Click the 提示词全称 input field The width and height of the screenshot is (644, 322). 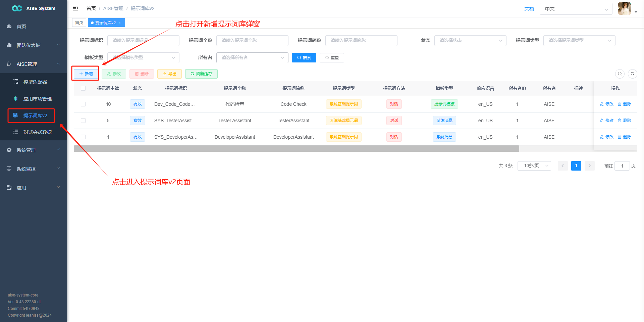(252, 41)
